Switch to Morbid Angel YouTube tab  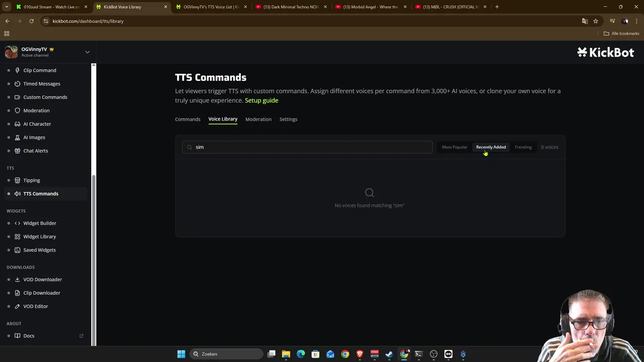tap(370, 7)
